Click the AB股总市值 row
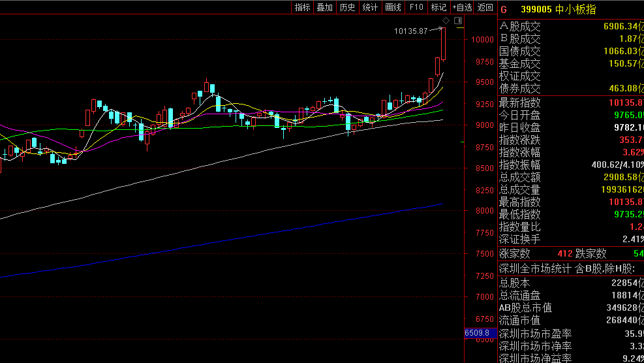 pos(571,308)
